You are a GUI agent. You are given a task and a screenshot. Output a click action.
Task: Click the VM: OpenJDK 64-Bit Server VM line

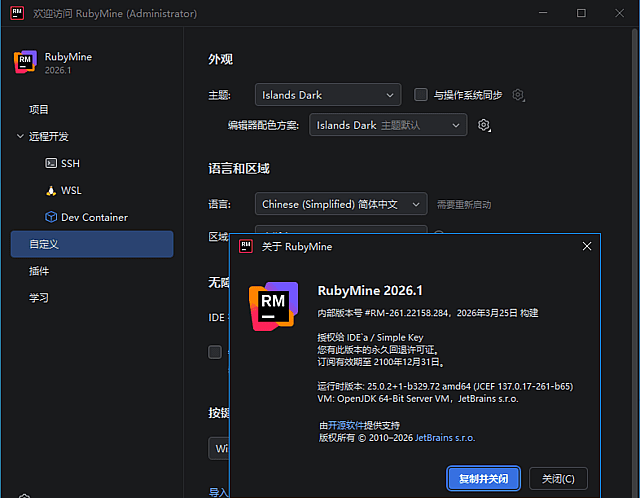pos(418,398)
